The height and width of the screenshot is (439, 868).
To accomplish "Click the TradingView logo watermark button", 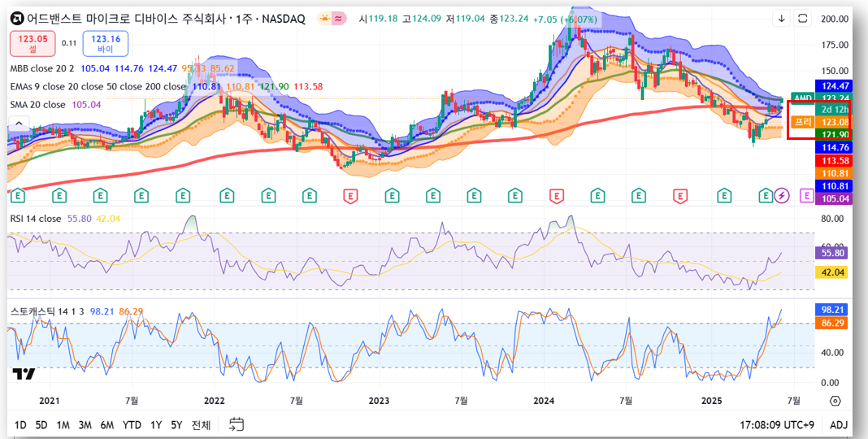I will (24, 374).
